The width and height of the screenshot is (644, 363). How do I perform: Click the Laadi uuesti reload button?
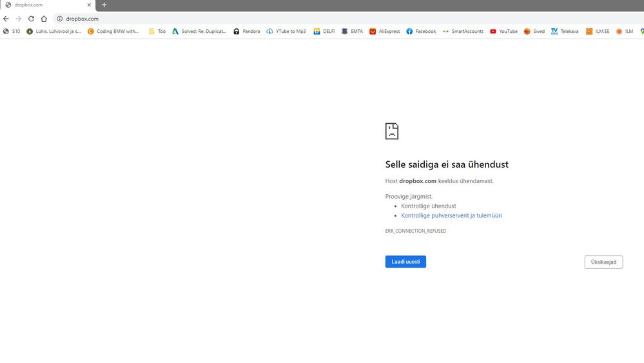pos(405,262)
